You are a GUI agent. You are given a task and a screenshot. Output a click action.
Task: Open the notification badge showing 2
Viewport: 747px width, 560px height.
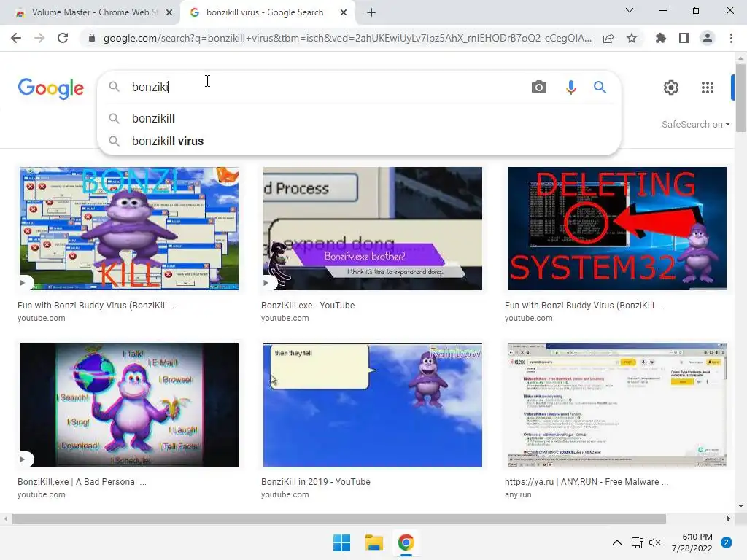727,542
